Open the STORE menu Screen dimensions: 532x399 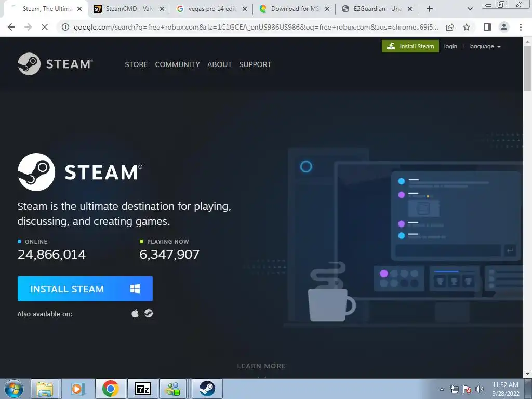tap(136, 64)
